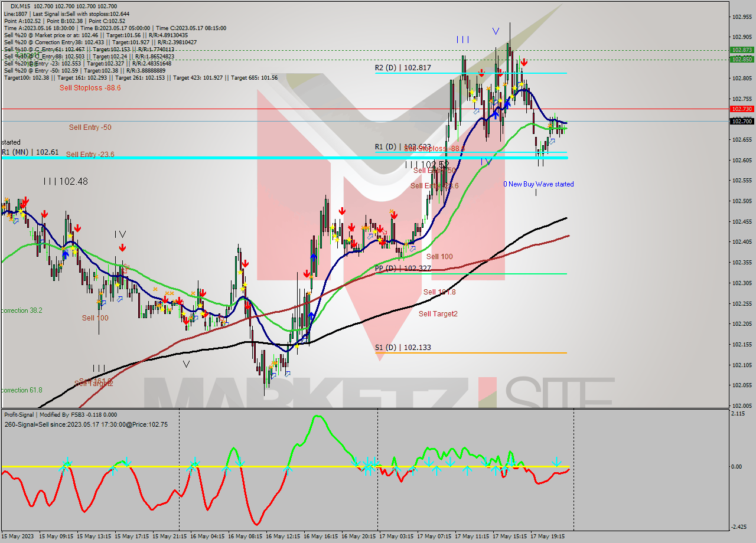756x543 pixels.
Task: Click the black 102.700 current price tag
Action: (742, 121)
